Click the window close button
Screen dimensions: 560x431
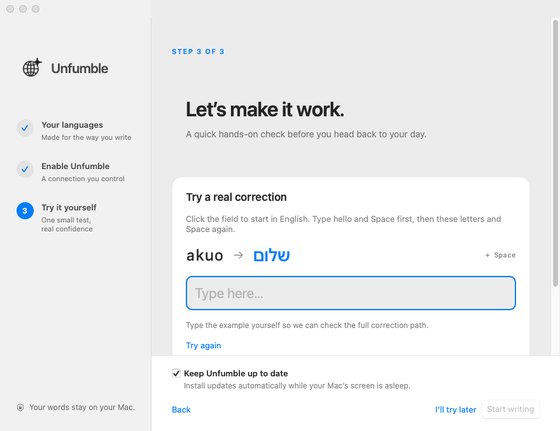click(10, 9)
